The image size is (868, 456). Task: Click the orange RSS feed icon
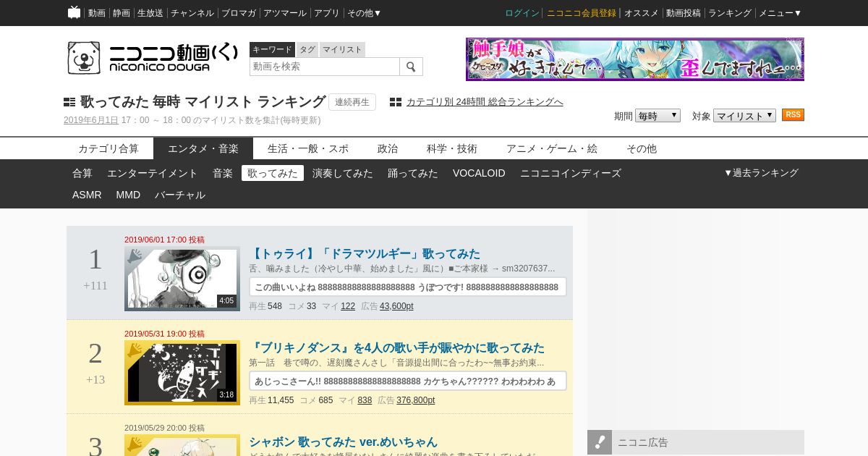[793, 115]
